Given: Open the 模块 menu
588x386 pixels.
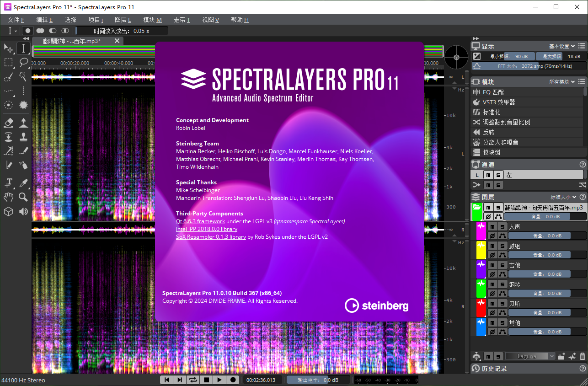Looking at the screenshot, I should (x=152, y=20).
